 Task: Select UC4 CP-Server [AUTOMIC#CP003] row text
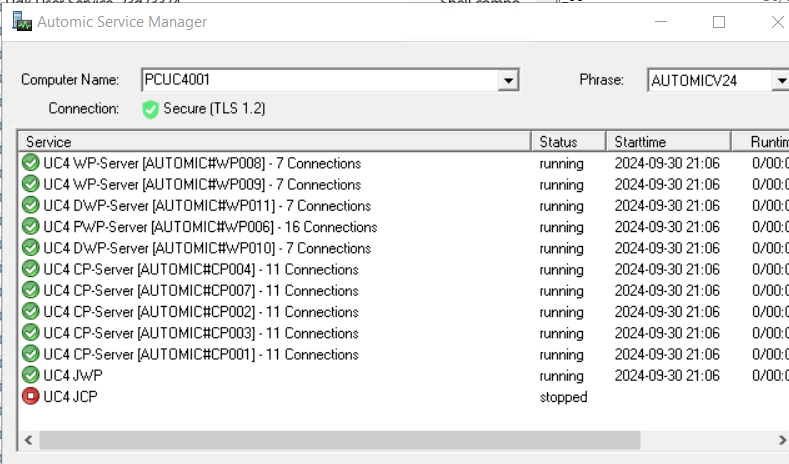tap(201, 333)
